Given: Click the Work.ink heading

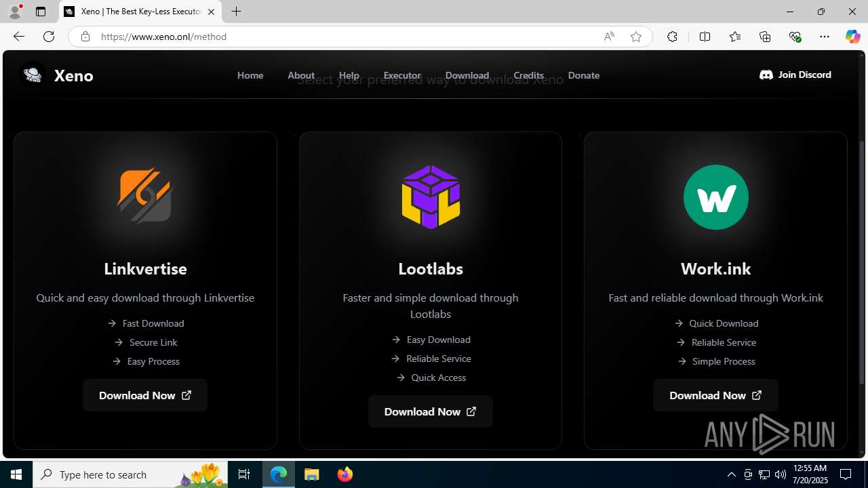Looking at the screenshot, I should [715, 268].
